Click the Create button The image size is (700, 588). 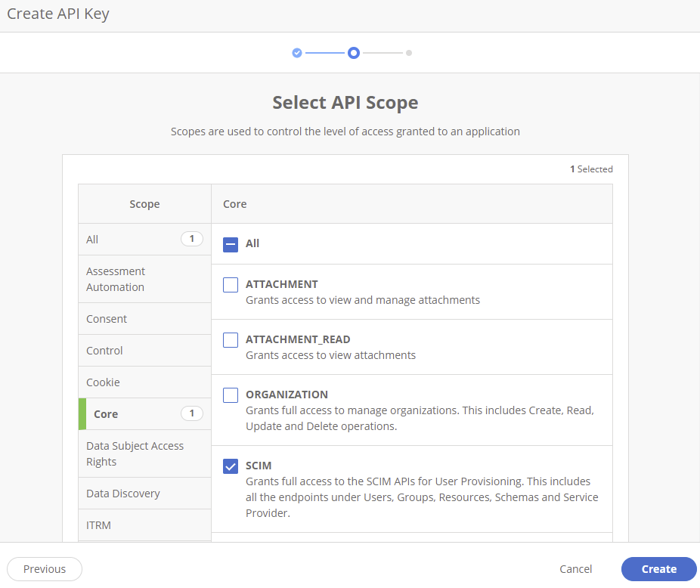click(658, 569)
